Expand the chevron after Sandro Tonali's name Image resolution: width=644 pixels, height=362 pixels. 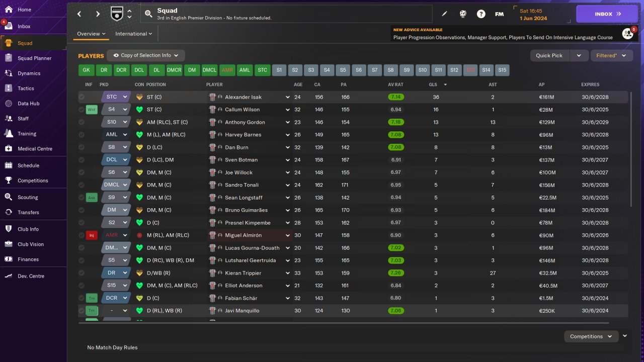pyautogui.click(x=288, y=185)
